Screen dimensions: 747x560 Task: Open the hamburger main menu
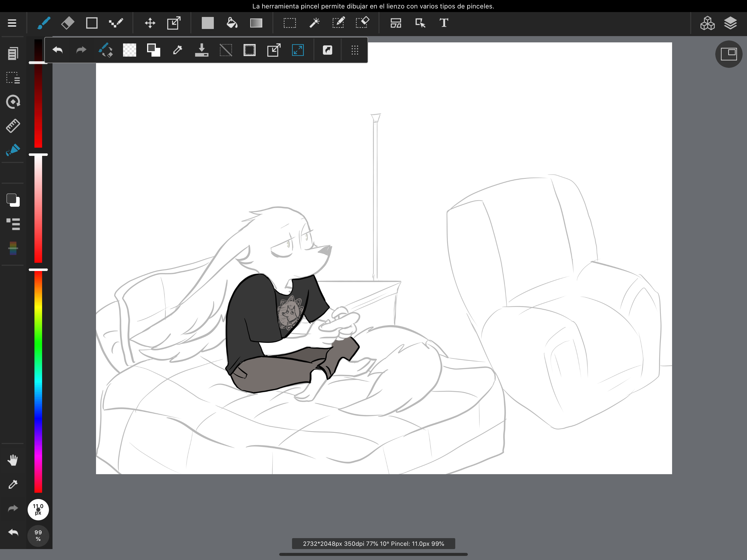[x=12, y=23]
